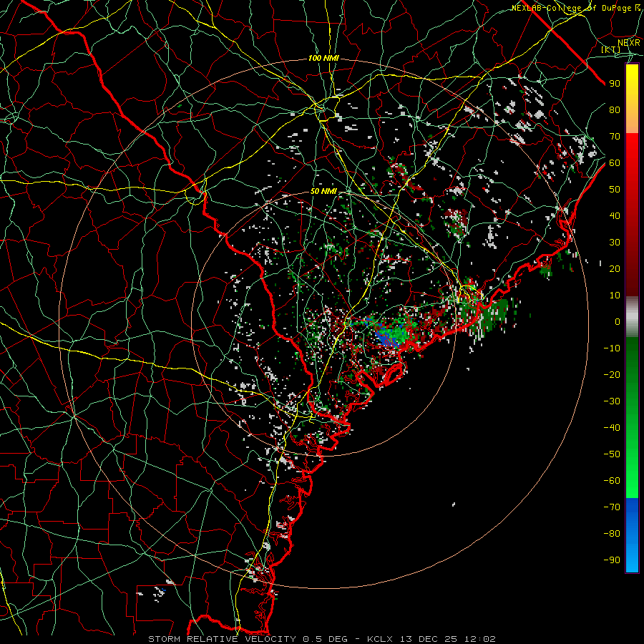
Task: Click the 30 value on velocity scale
Action: coord(615,243)
